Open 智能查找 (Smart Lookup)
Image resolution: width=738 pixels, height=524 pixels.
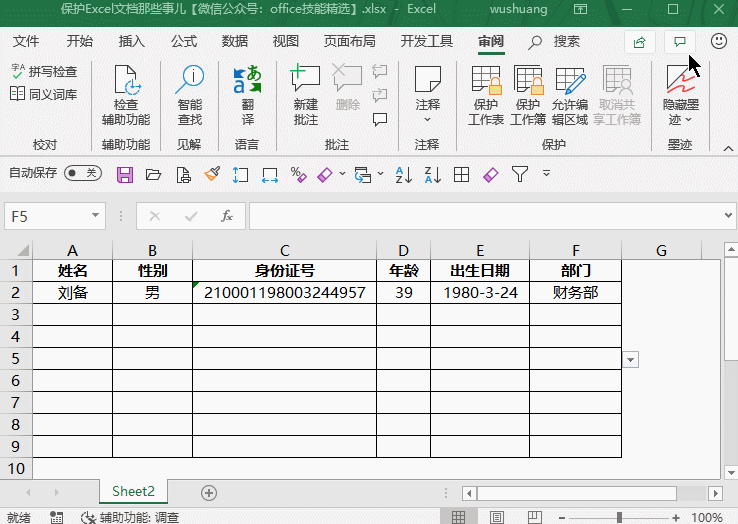click(189, 96)
